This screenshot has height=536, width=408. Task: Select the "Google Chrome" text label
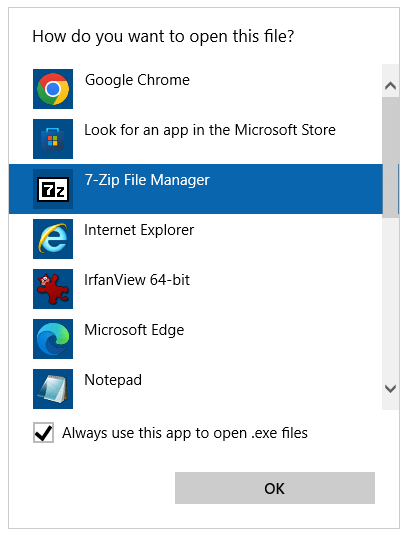click(x=137, y=81)
